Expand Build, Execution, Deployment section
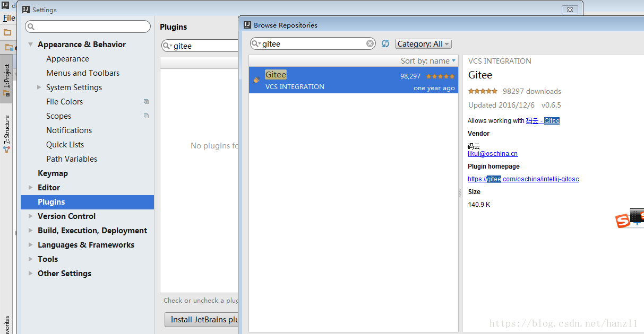The height and width of the screenshot is (334, 644). 30,231
